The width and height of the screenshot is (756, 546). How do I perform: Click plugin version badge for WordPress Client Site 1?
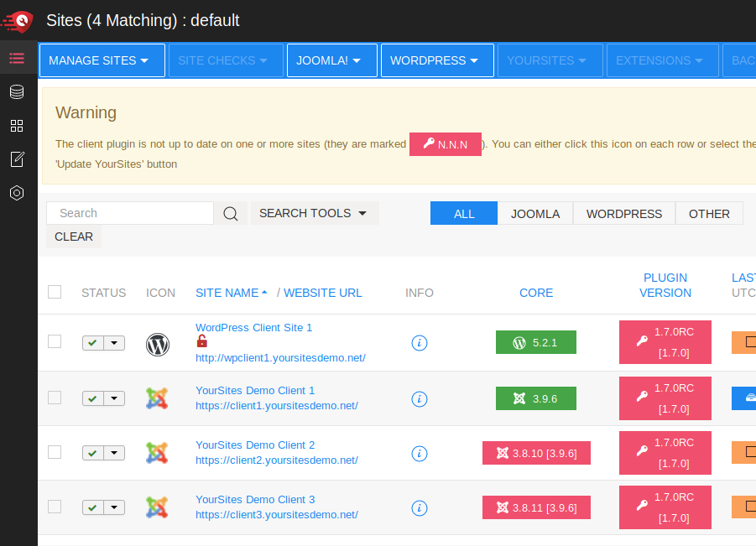click(x=665, y=342)
